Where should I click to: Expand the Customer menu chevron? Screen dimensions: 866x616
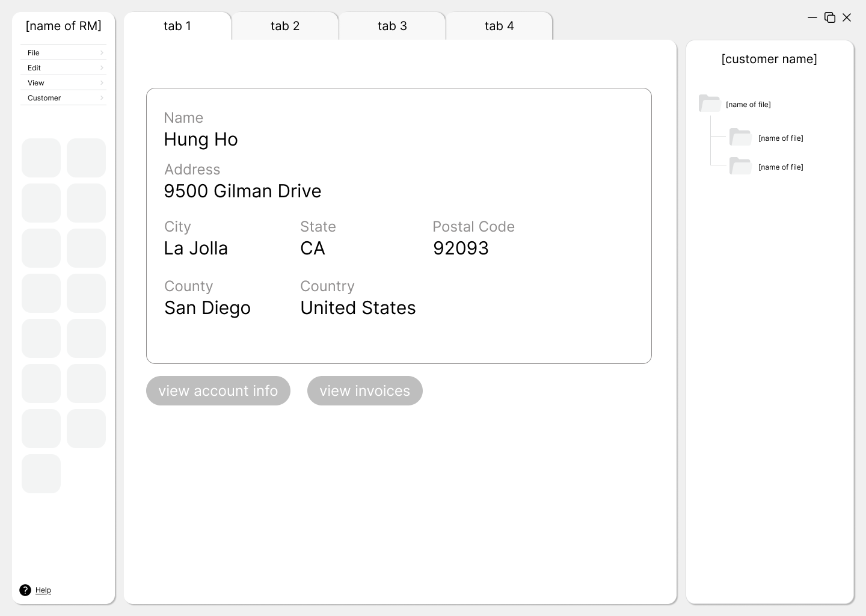pyautogui.click(x=102, y=97)
